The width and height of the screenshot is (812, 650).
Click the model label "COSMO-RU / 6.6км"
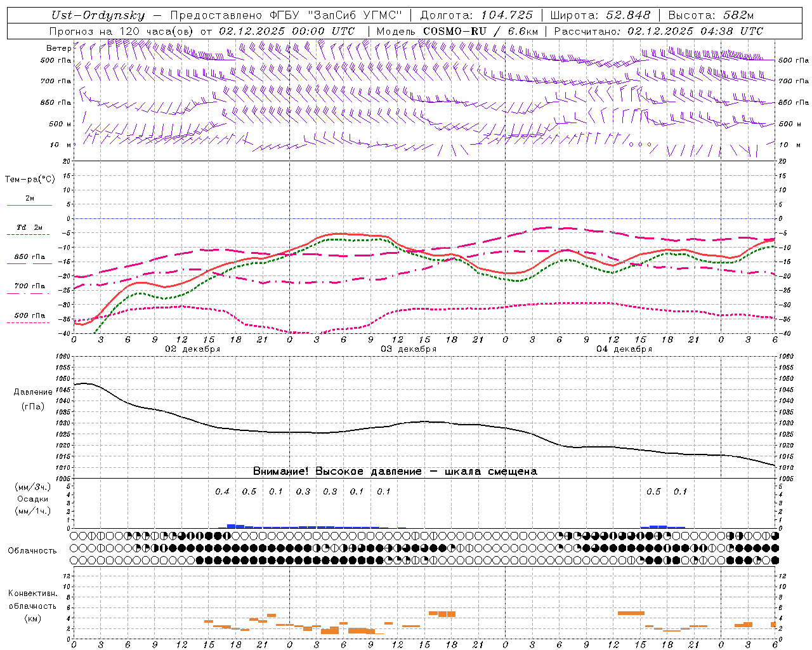[480, 31]
